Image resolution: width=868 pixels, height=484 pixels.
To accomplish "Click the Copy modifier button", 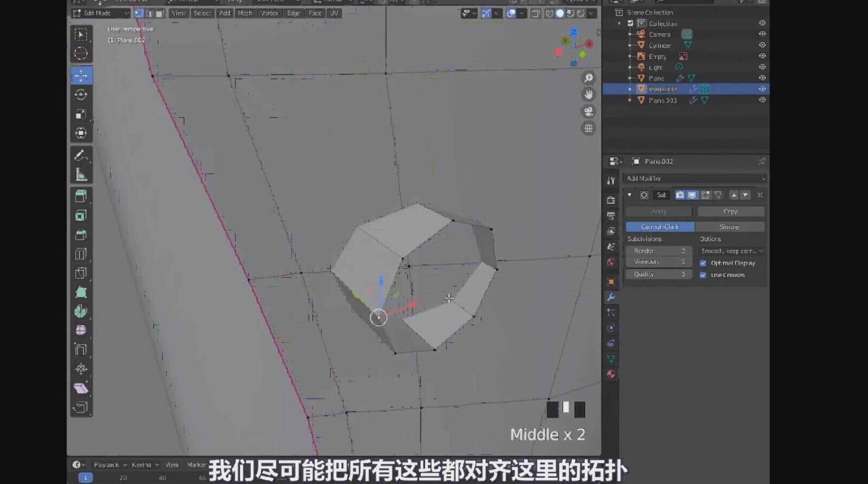I will coord(731,211).
